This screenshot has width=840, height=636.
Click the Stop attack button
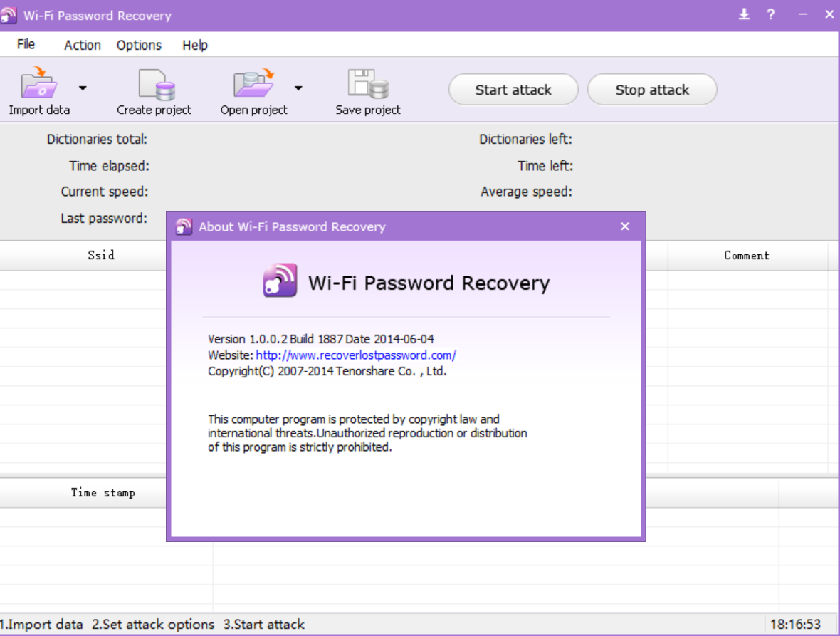pos(652,90)
